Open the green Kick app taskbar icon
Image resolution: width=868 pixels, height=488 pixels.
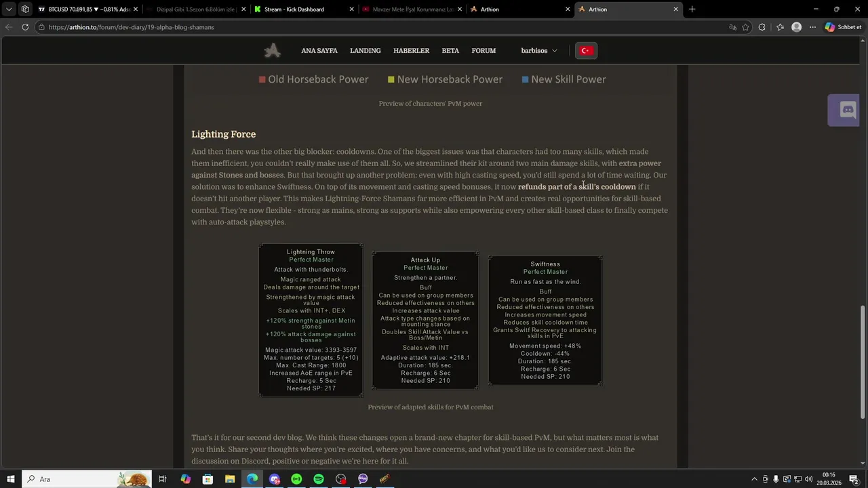coord(296,479)
